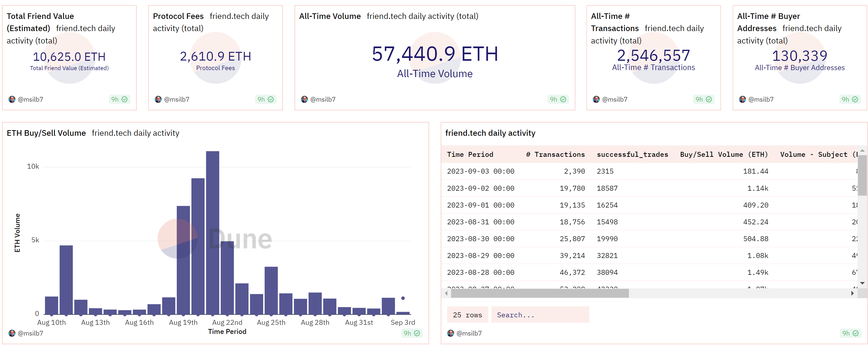Image resolution: width=868 pixels, height=347 pixels.
Task: Click @msilb7 avatar below the daily activity table
Action: 451,333
